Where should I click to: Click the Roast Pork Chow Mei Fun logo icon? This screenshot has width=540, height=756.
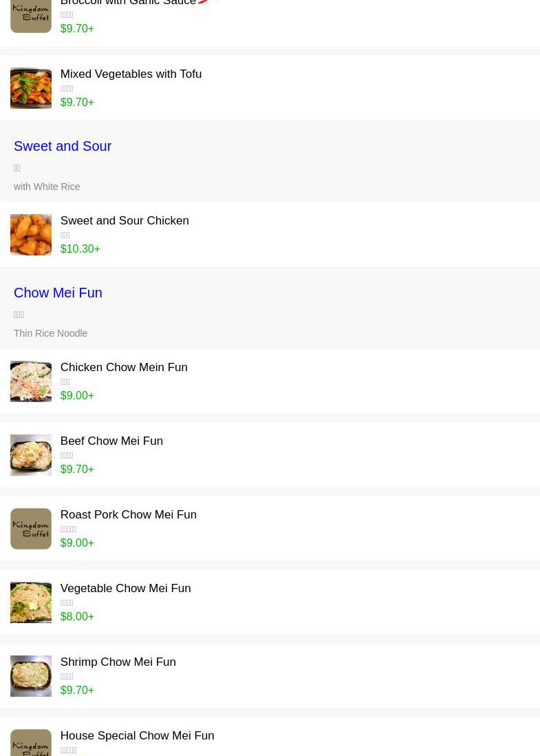[31, 529]
